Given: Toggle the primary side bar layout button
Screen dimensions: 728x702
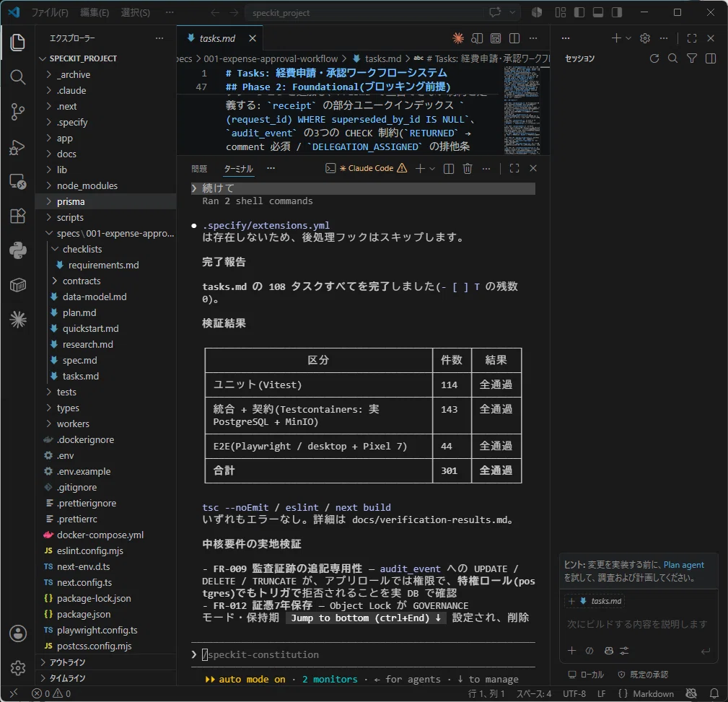Looking at the screenshot, I should pos(579,12).
